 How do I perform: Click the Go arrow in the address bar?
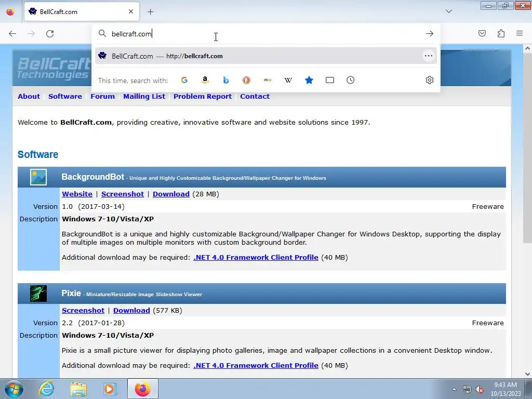click(x=430, y=34)
